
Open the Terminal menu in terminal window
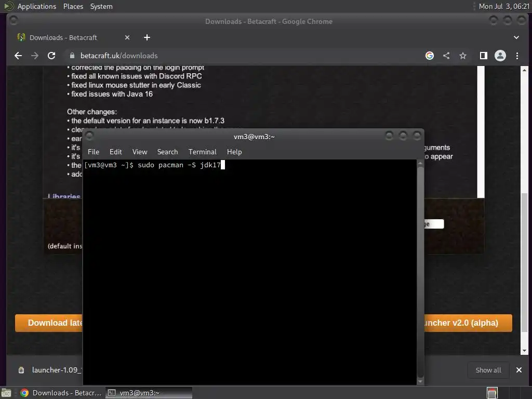pyautogui.click(x=202, y=152)
